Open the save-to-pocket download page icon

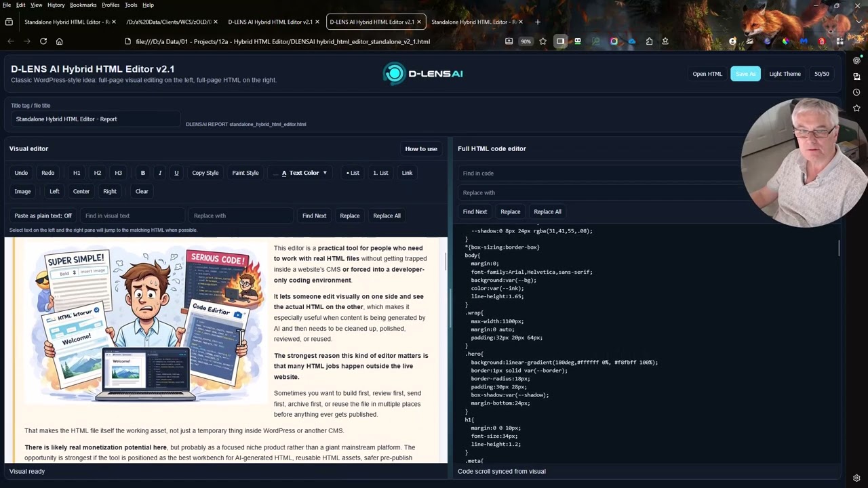tap(509, 41)
